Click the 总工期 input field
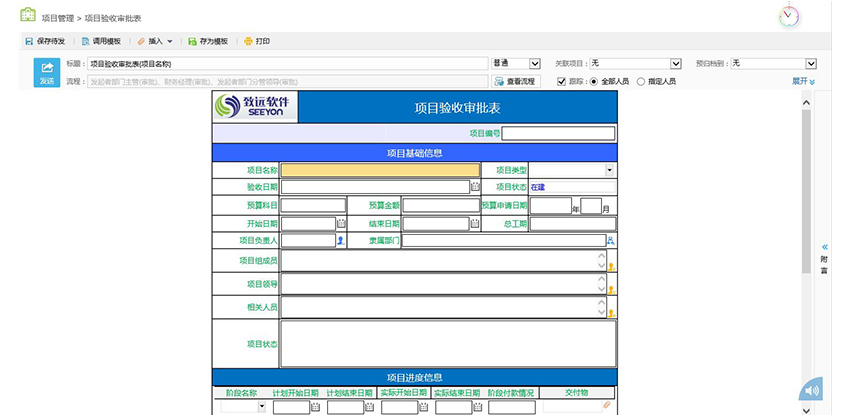 (573, 224)
